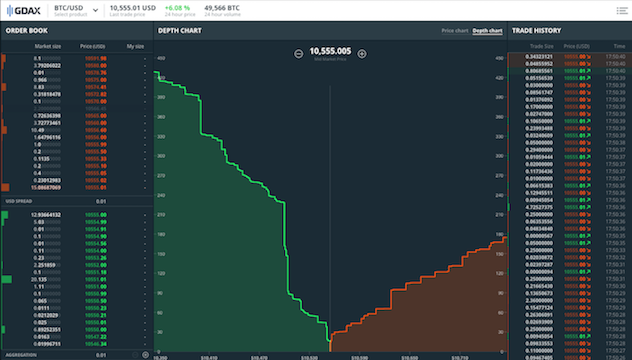Viewport: 632px width, 360px height.
Task: Zoom in the depth chart with plus icon
Action: click(x=362, y=54)
